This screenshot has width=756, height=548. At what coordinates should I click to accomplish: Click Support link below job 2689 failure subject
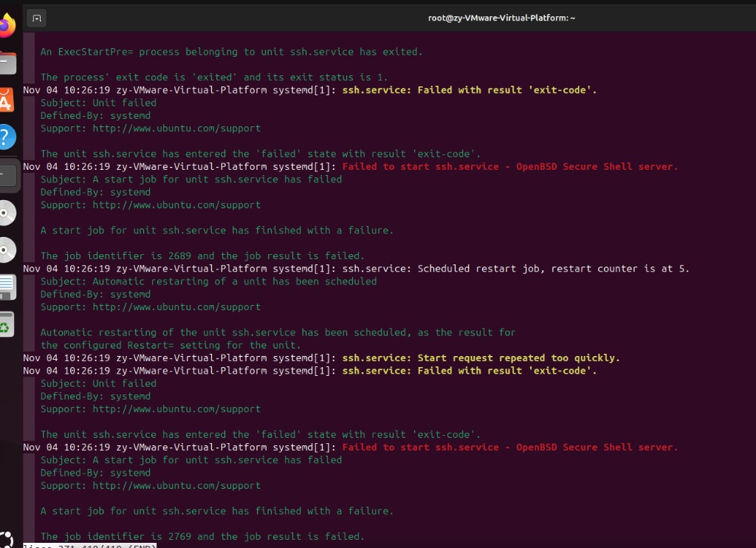point(176,205)
